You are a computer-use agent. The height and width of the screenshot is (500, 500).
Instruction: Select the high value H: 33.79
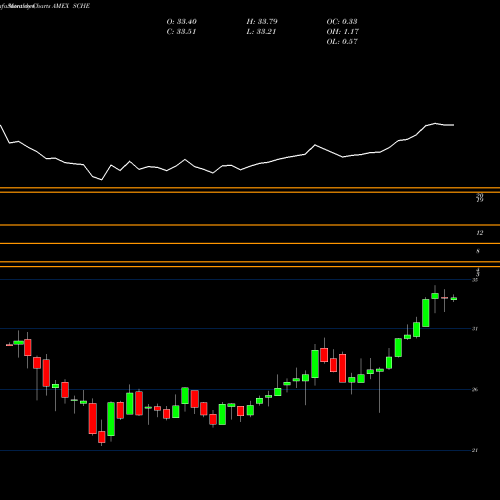[x=262, y=22]
